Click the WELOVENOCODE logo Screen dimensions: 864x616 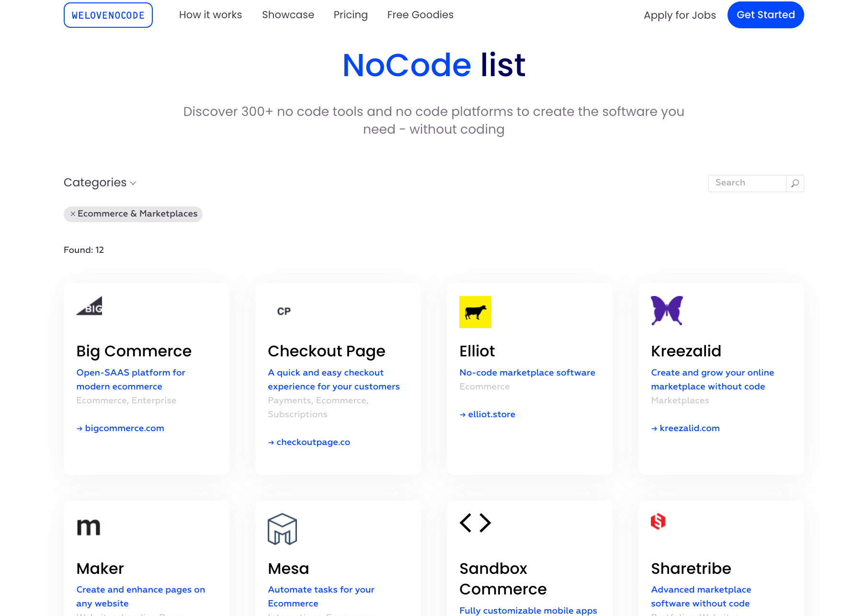coord(108,15)
